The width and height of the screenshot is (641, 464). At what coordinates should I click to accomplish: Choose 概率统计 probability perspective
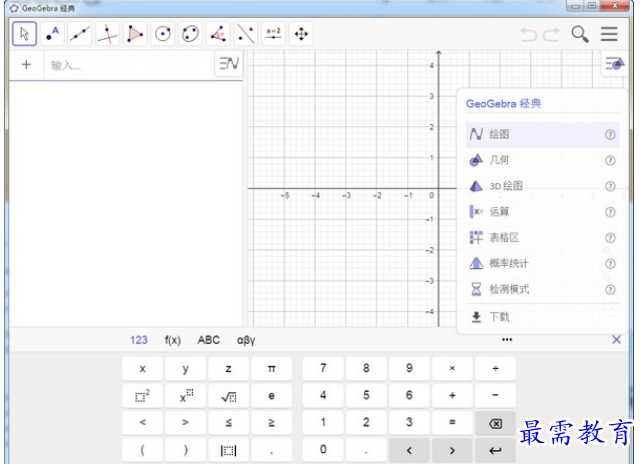(542, 263)
